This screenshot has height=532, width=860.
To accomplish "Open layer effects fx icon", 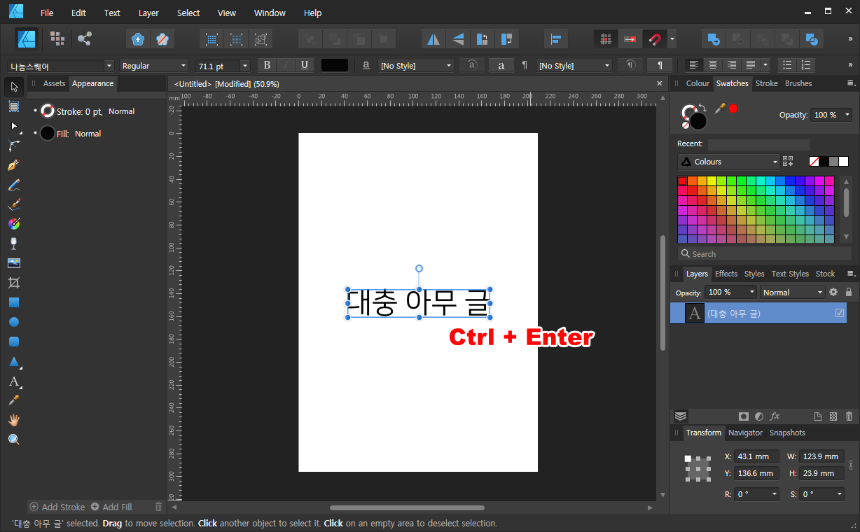I will (774, 416).
